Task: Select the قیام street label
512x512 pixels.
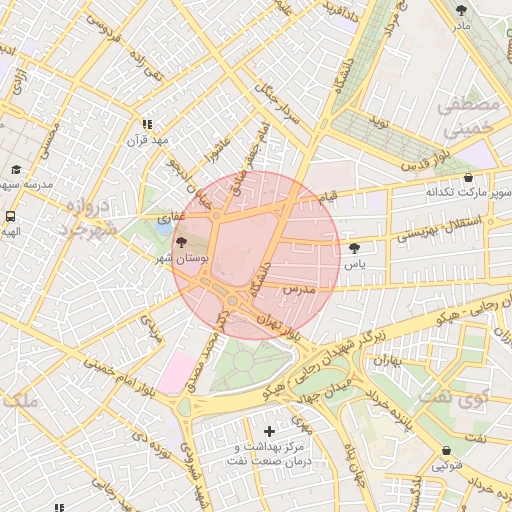Action: click(328, 197)
